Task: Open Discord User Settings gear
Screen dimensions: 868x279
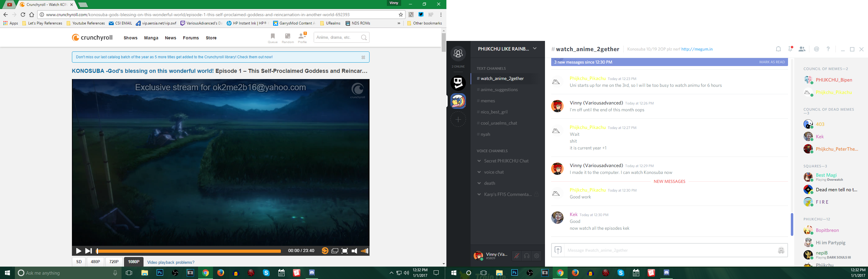Action: coord(537,256)
